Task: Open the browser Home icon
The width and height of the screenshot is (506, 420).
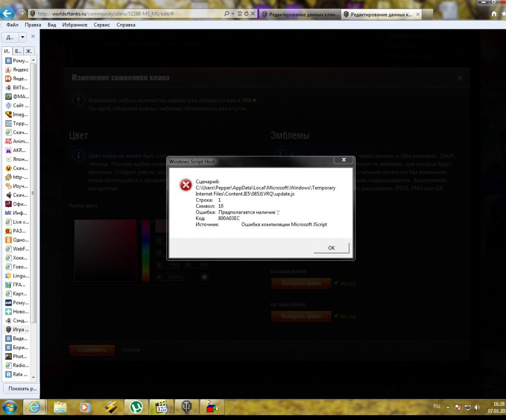Action: pyautogui.click(x=495, y=14)
